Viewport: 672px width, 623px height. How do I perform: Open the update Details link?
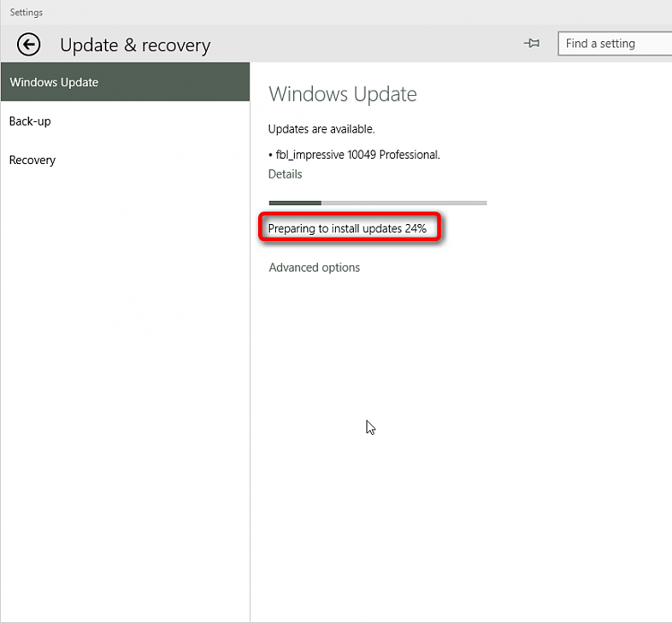pos(285,174)
